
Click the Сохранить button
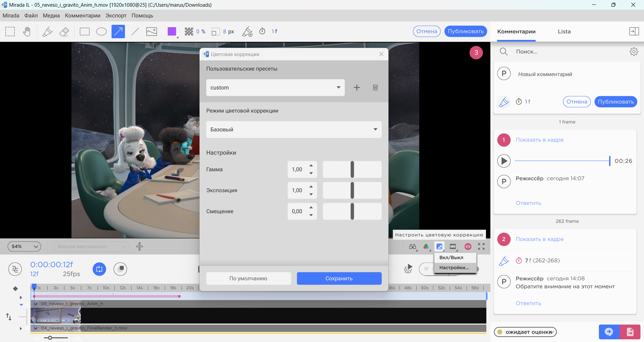[339, 278]
